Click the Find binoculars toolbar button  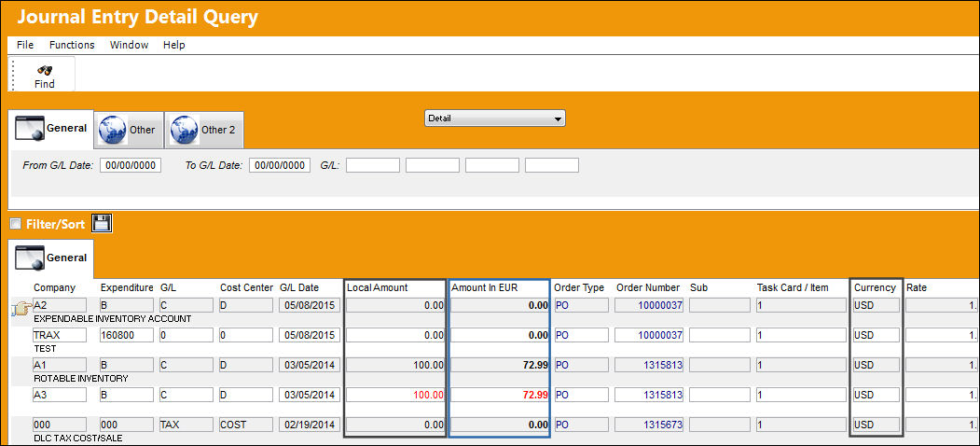[45, 77]
